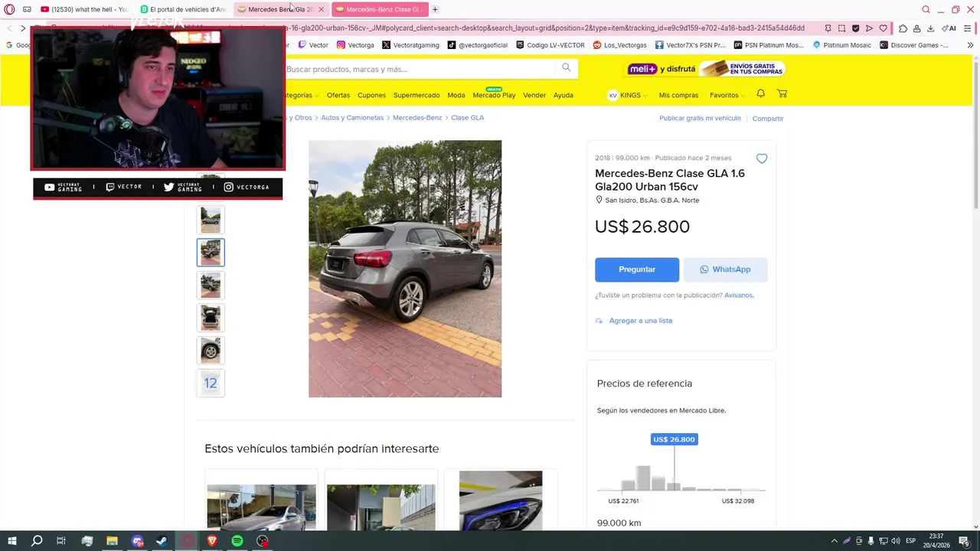Click the Brave browser taskbar icon
This screenshot has width=980, height=551.
tap(212, 541)
